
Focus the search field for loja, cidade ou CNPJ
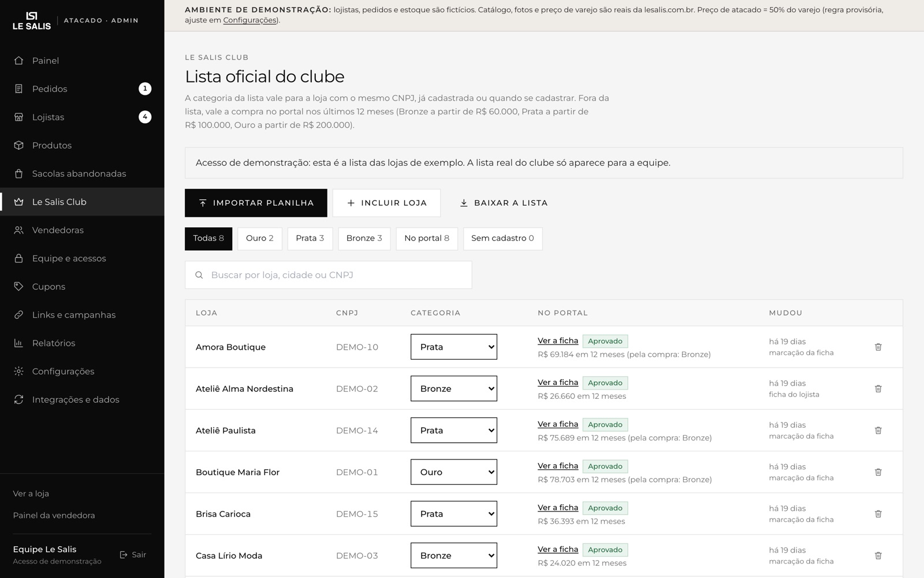tap(329, 275)
